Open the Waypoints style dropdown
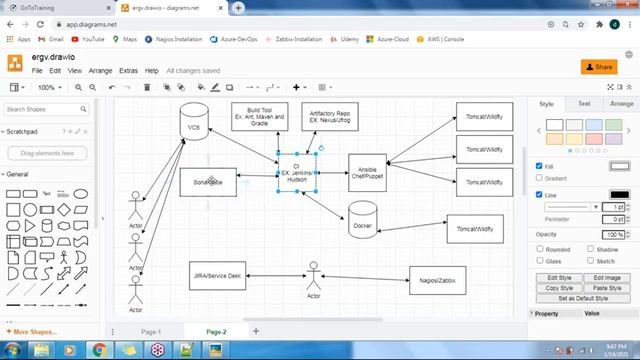 273,87
